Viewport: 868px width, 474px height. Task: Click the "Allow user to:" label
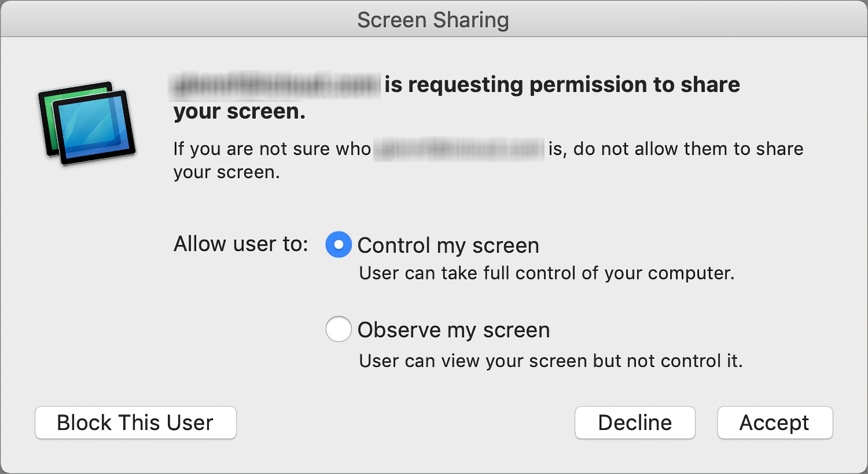241,244
